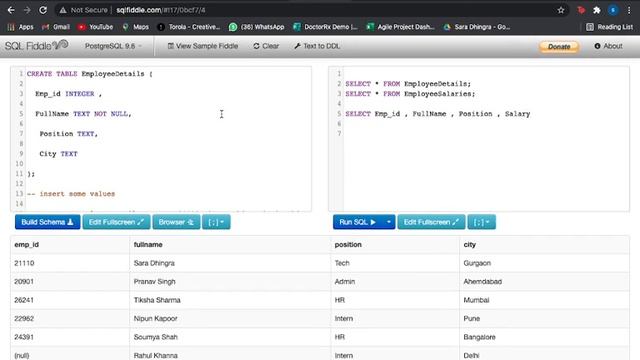Open the Apps bookmark shortcut
This screenshot has width=640, height=360.
[x=20, y=27]
